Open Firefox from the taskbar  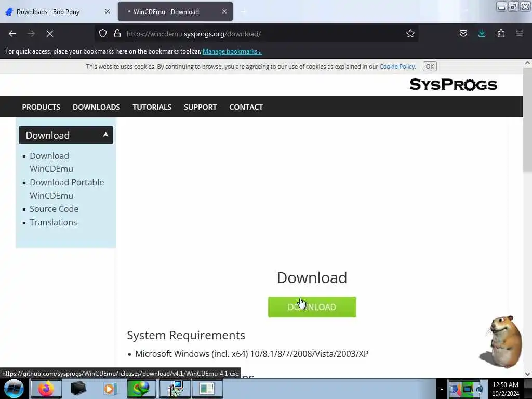46,389
